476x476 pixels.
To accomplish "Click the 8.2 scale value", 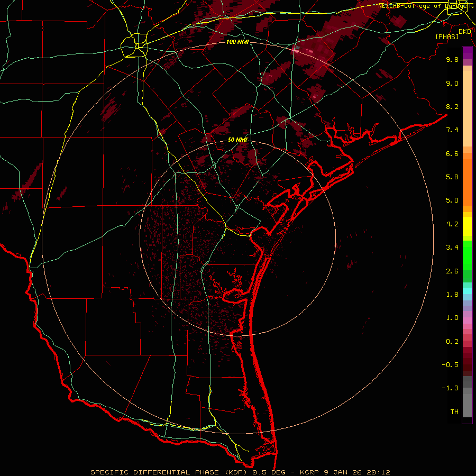I will pos(452,106).
